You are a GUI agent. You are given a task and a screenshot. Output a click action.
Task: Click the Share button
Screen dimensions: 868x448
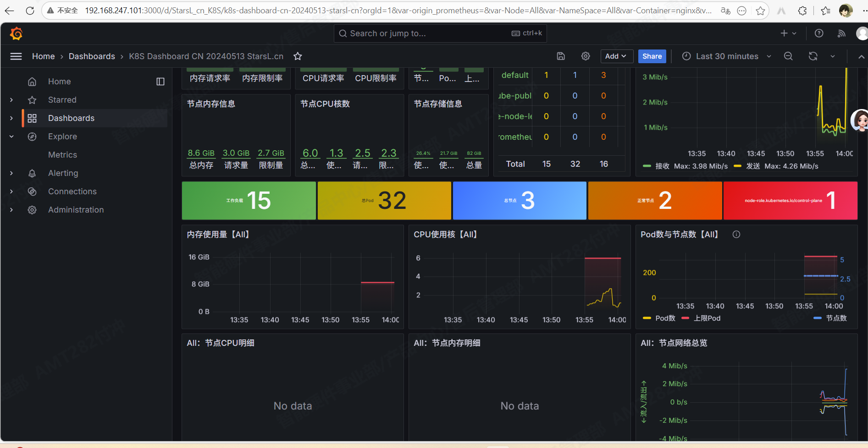[x=652, y=56]
